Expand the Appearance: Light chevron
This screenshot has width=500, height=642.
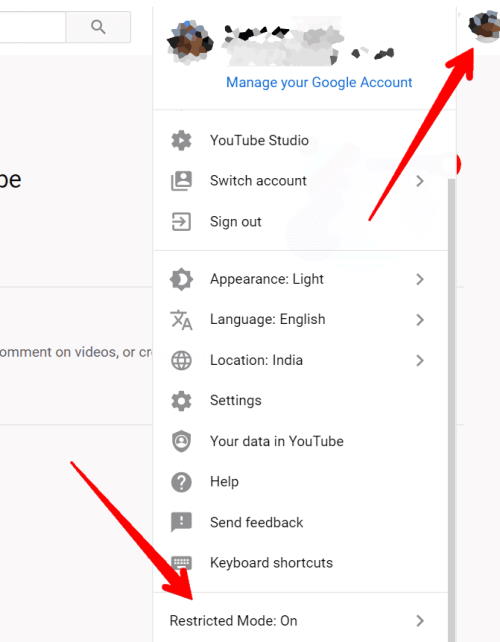click(420, 279)
